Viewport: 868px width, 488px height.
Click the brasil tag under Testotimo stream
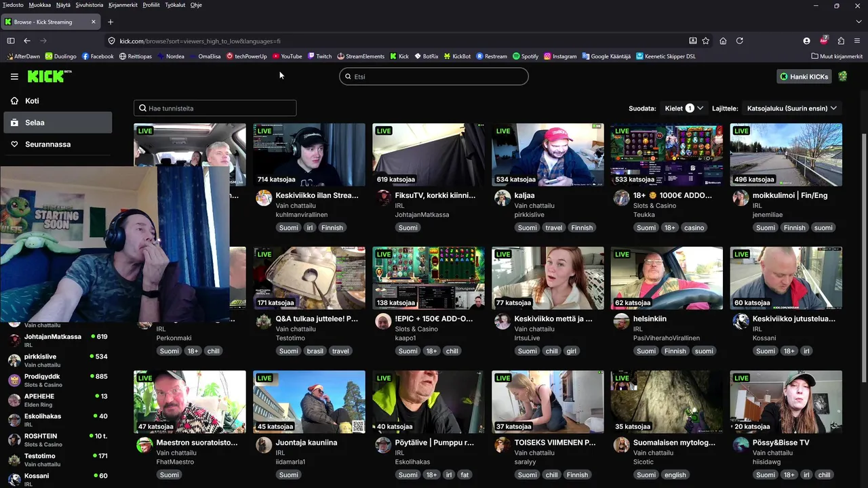[x=315, y=351]
